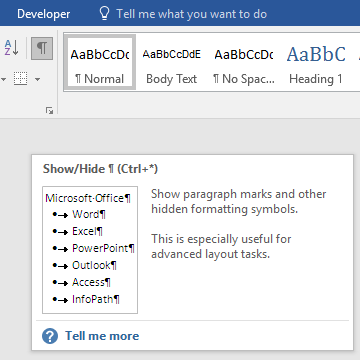The image size is (360, 360).
Task: Apply the Normal style
Action: 100,62
